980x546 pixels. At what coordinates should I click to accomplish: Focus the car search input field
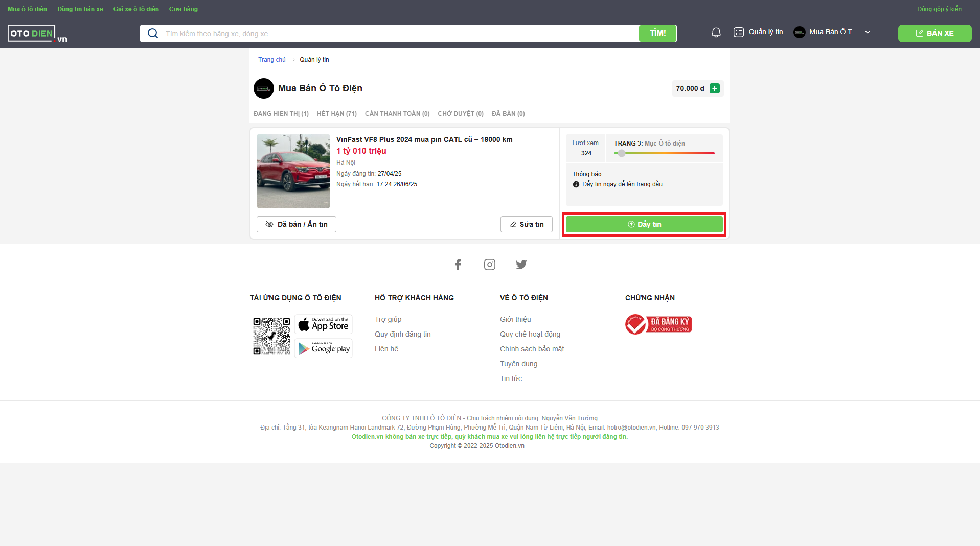(x=399, y=34)
